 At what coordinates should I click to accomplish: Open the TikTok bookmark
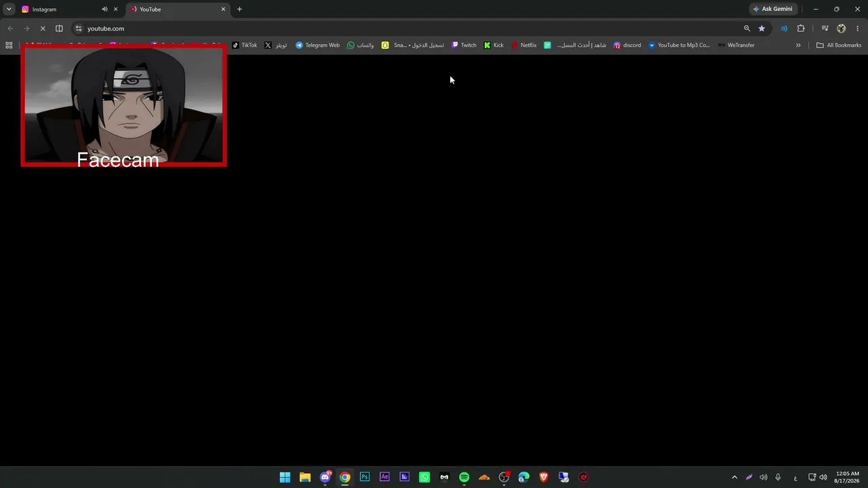click(244, 45)
